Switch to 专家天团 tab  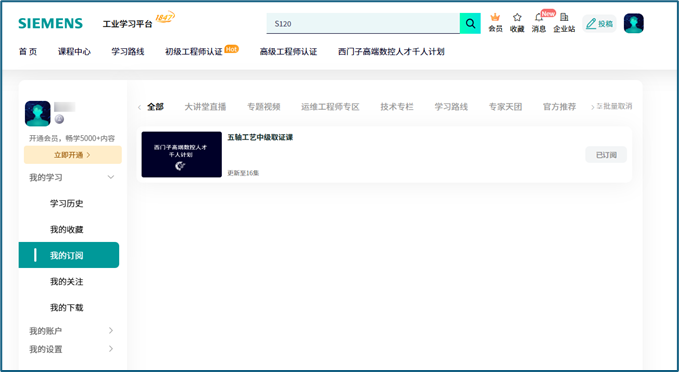tap(505, 107)
